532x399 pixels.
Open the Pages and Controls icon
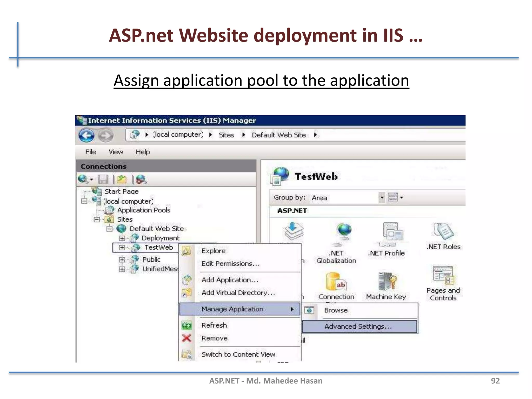443,275
